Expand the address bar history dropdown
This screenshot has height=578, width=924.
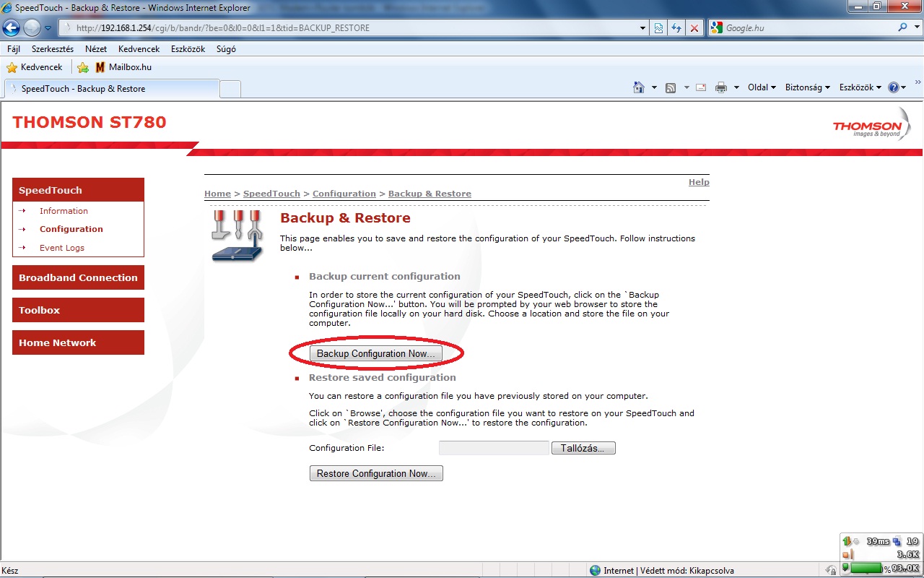(643, 28)
